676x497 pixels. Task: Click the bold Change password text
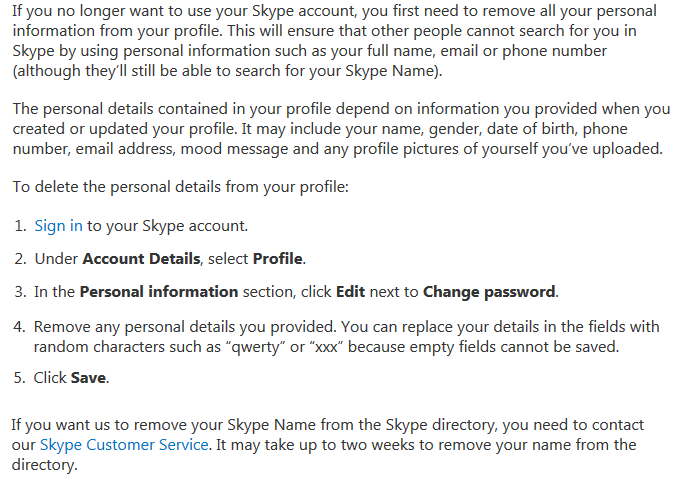489,292
